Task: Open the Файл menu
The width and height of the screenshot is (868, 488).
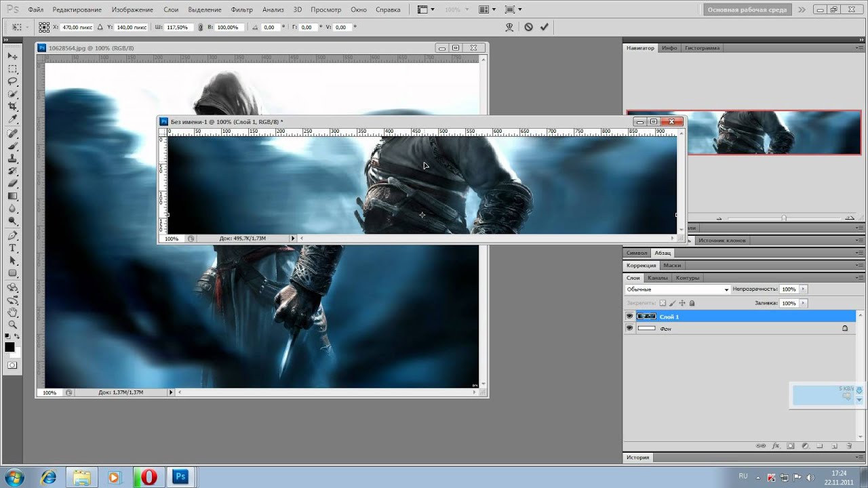Action: click(x=35, y=10)
